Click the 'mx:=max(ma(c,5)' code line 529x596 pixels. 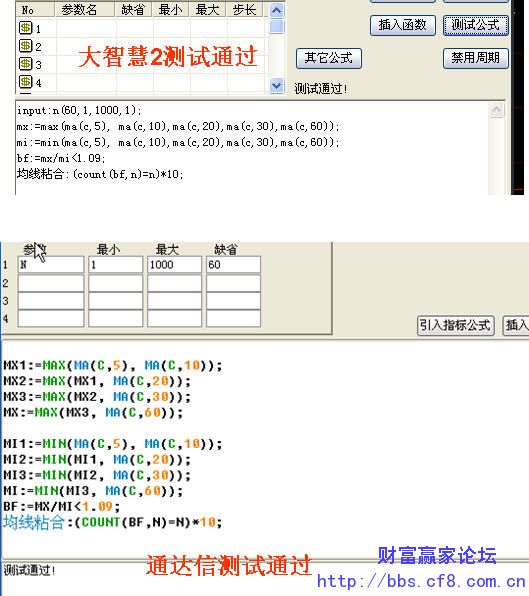tap(178, 126)
